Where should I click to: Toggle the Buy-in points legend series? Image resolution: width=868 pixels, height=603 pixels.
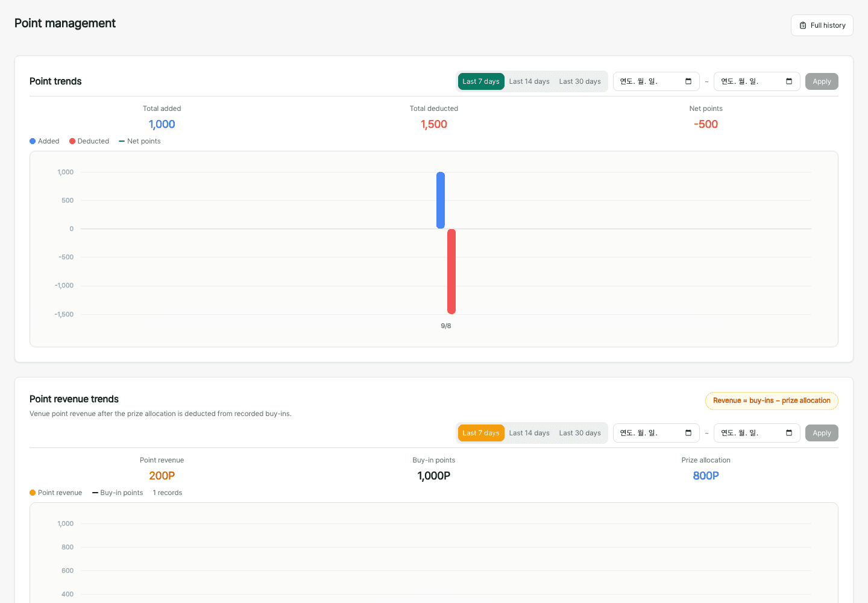coord(118,493)
